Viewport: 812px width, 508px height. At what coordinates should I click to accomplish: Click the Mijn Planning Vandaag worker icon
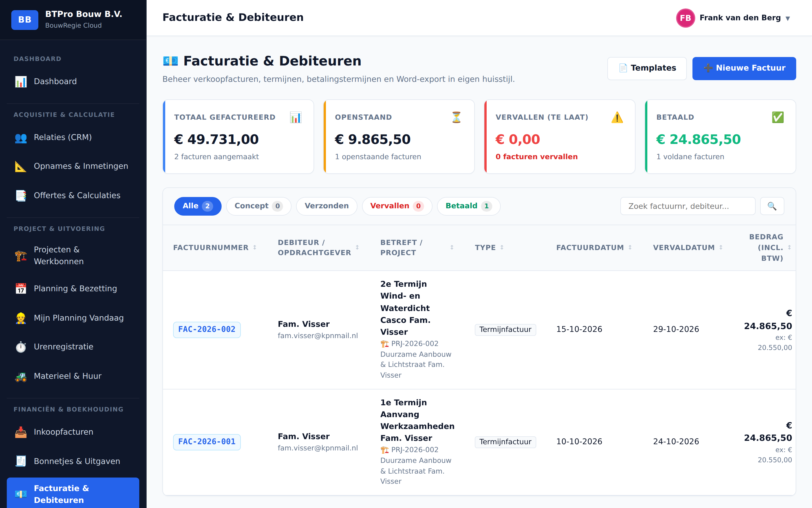pos(21,318)
